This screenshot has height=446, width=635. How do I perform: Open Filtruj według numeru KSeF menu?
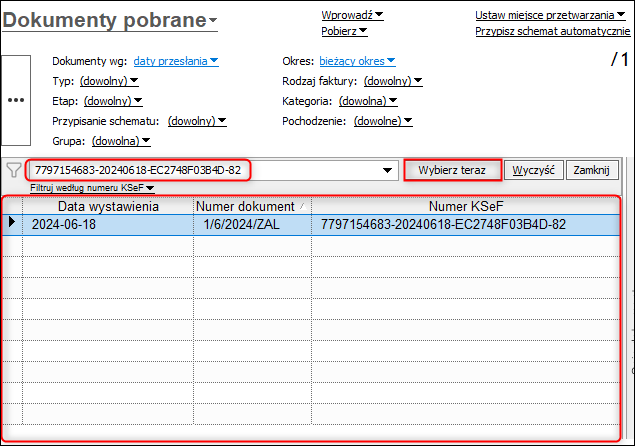click(92, 188)
